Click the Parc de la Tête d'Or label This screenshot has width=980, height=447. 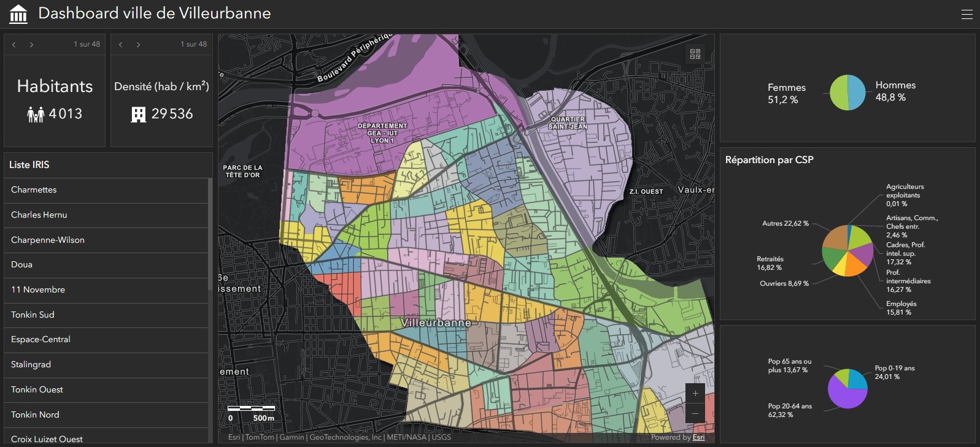pos(242,171)
